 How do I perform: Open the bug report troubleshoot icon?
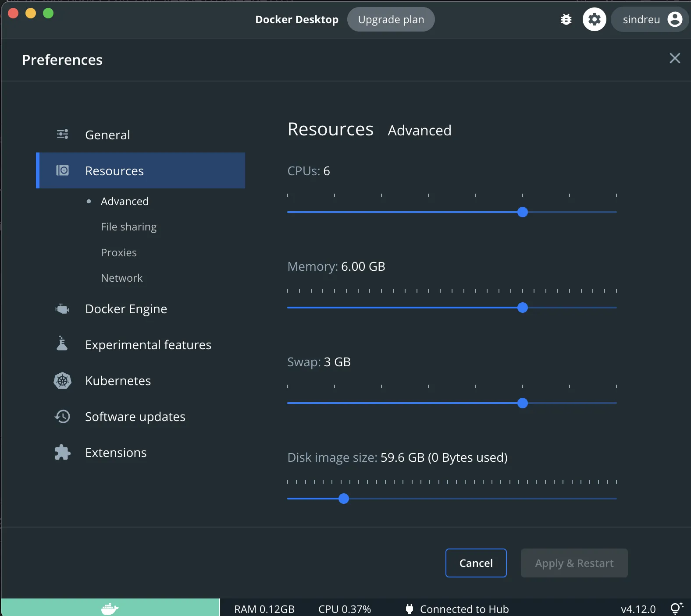[x=566, y=19]
